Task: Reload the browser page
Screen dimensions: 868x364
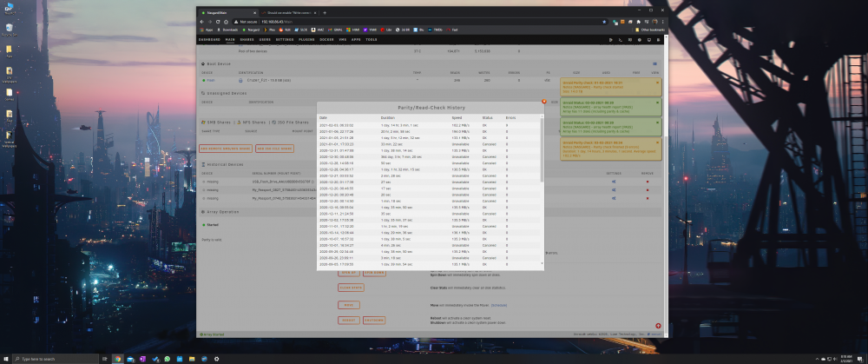Action: coord(218,22)
